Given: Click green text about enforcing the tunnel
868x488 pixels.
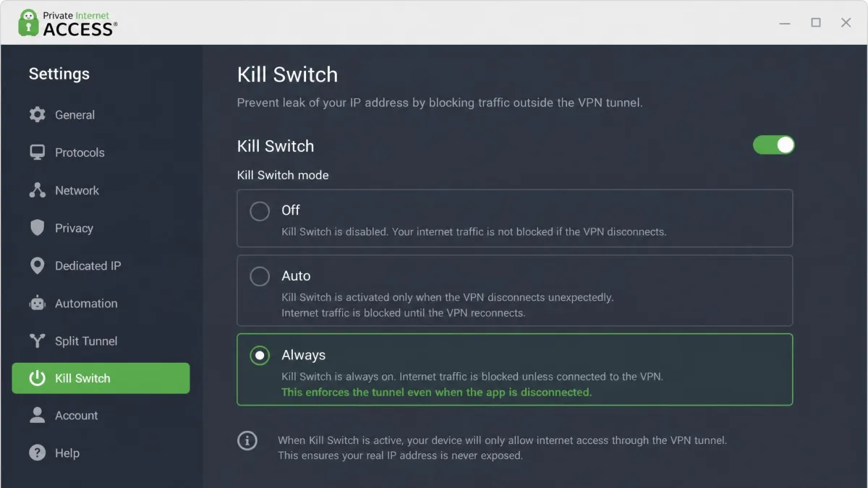Looking at the screenshot, I should pyautogui.click(x=436, y=392).
